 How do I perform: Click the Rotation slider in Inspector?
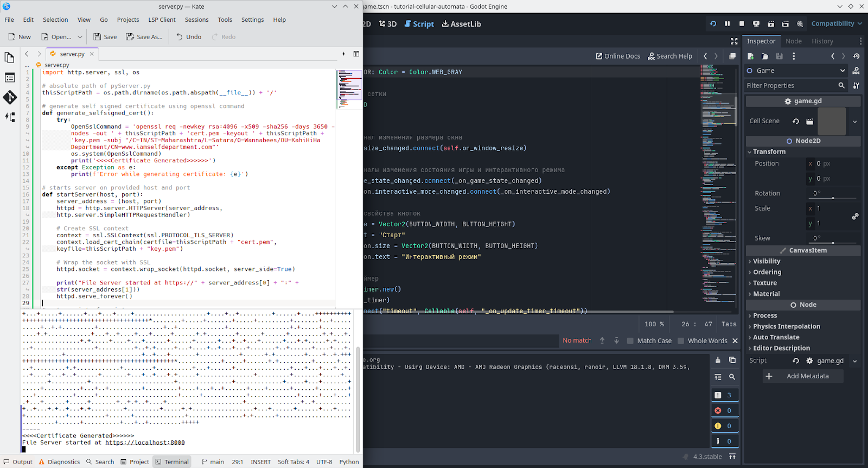tap(833, 198)
